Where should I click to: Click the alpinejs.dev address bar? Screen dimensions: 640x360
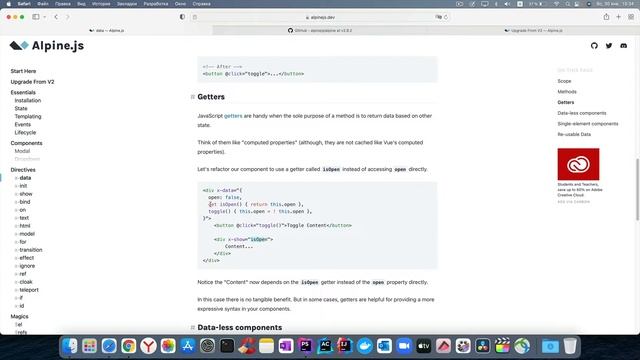point(320,17)
